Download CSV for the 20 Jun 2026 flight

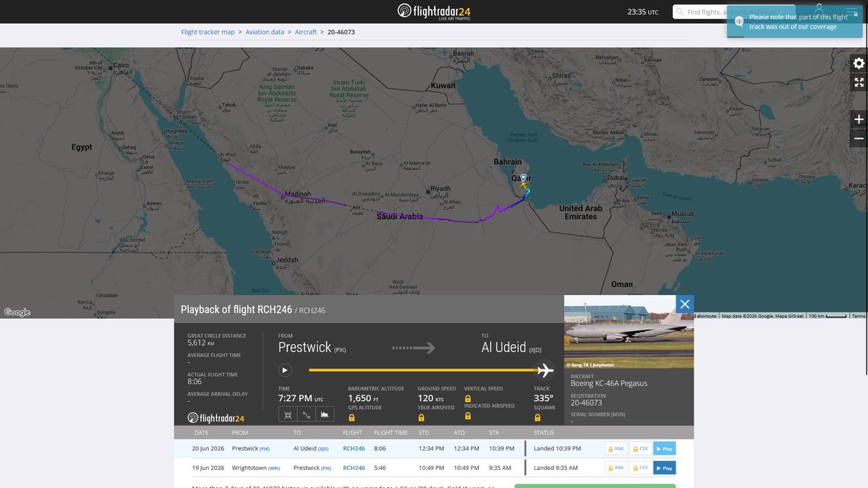click(639, 448)
